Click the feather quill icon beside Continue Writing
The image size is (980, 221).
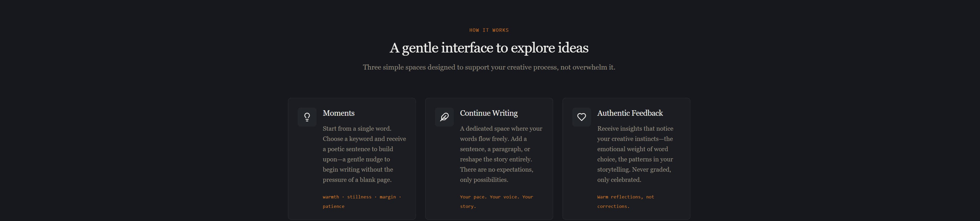click(444, 117)
